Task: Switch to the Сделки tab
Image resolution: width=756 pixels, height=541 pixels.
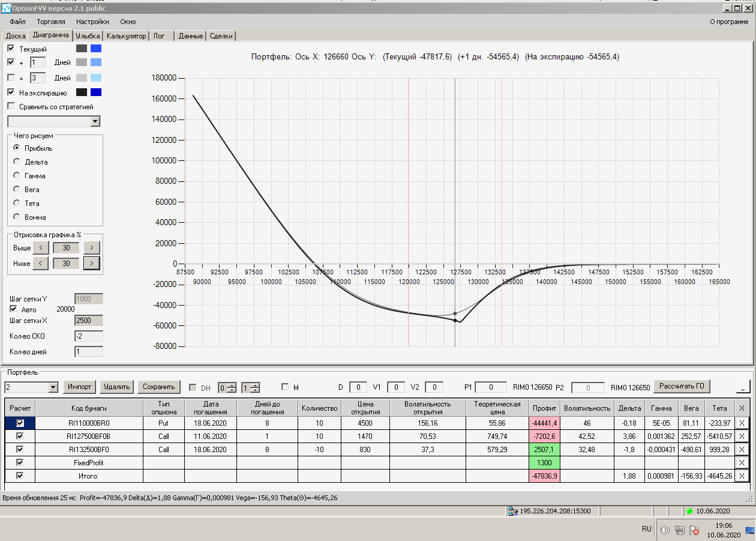Action: [221, 36]
